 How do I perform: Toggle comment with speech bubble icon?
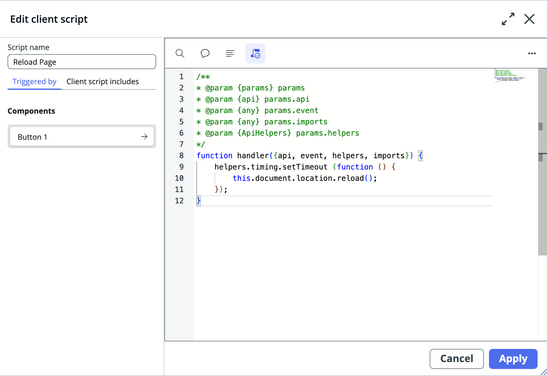click(205, 53)
